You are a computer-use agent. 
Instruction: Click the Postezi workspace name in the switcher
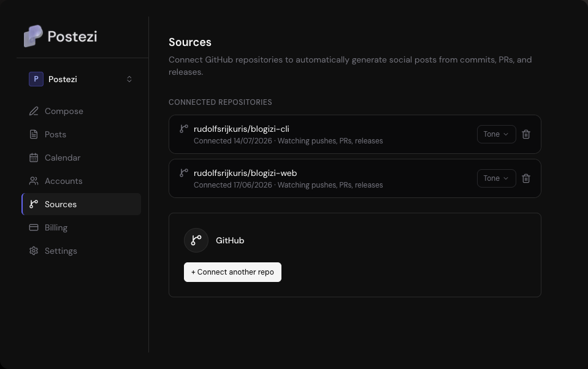point(63,79)
